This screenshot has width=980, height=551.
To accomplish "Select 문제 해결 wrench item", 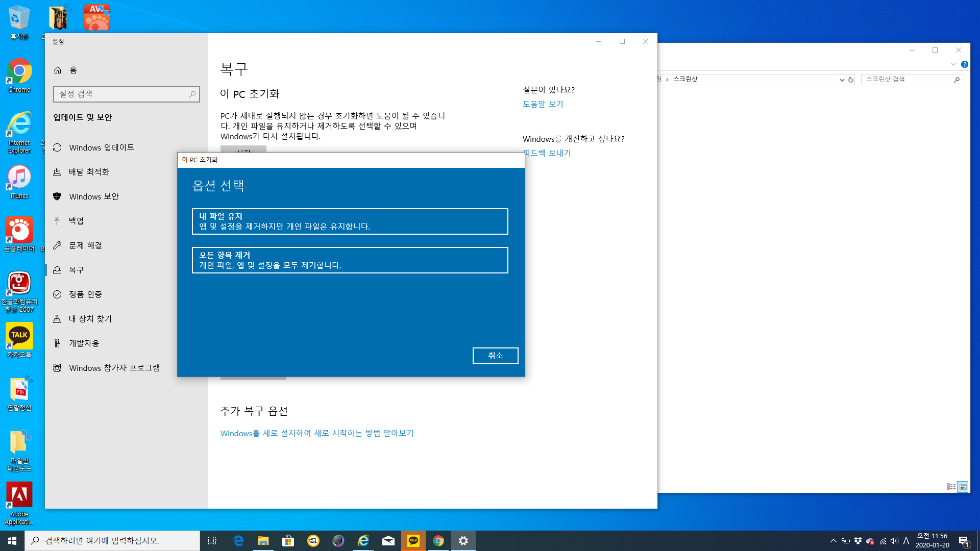I will (x=85, y=245).
